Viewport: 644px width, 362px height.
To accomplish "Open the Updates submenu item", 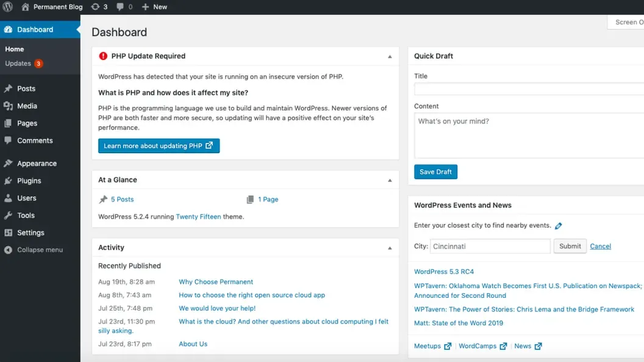I will tap(24, 63).
